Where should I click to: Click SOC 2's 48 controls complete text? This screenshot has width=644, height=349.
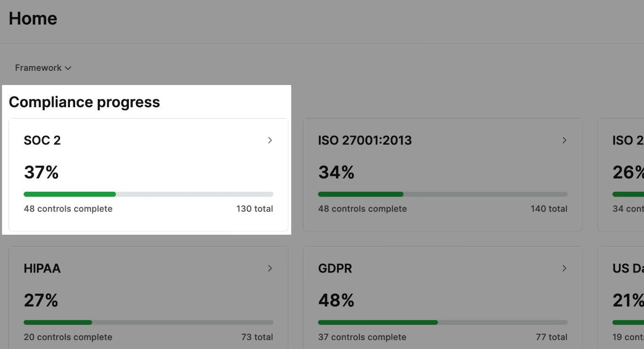[x=68, y=209]
